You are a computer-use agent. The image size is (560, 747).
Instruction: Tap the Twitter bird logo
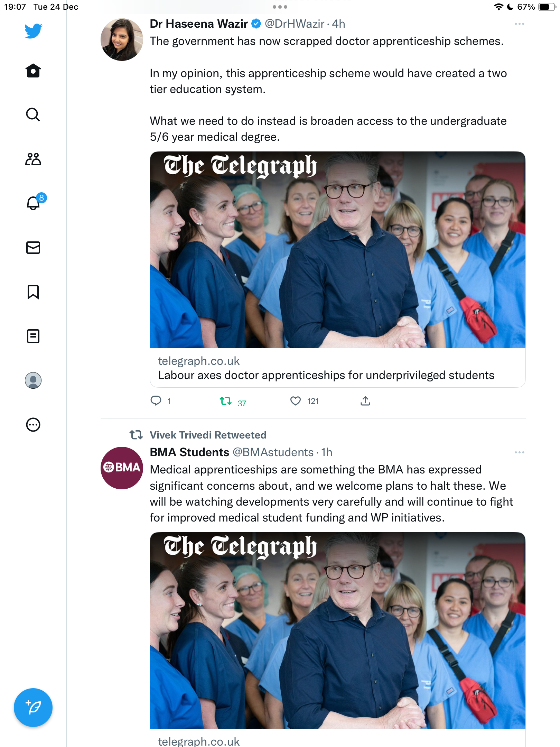(x=33, y=30)
